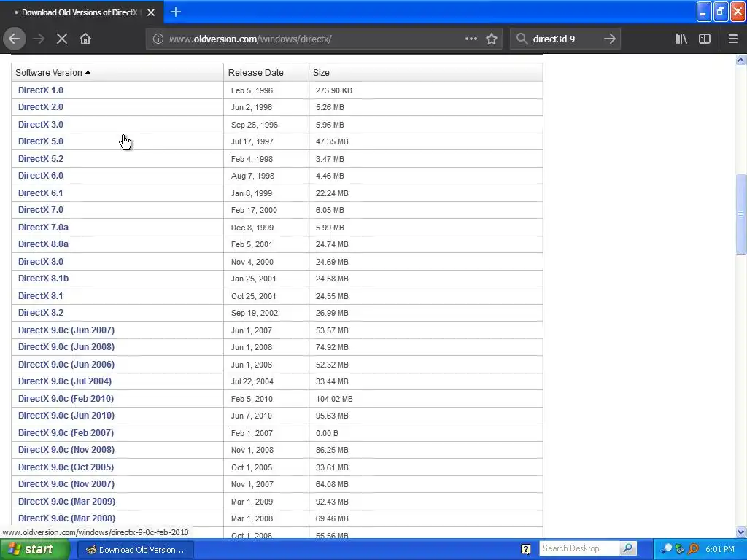Open the DirectX 5.0 link
Screen dimensions: 747x560
[41, 141]
